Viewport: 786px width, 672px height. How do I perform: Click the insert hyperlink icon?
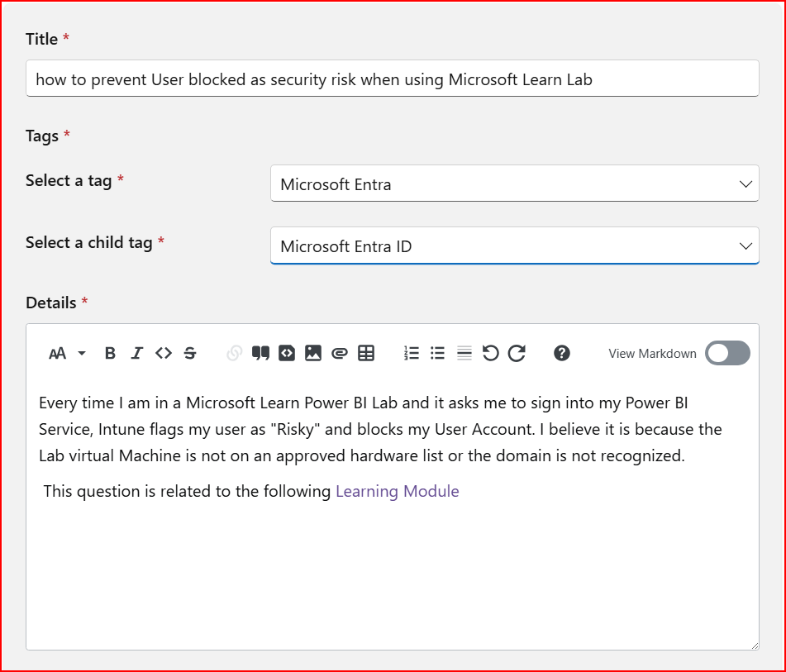coord(234,354)
